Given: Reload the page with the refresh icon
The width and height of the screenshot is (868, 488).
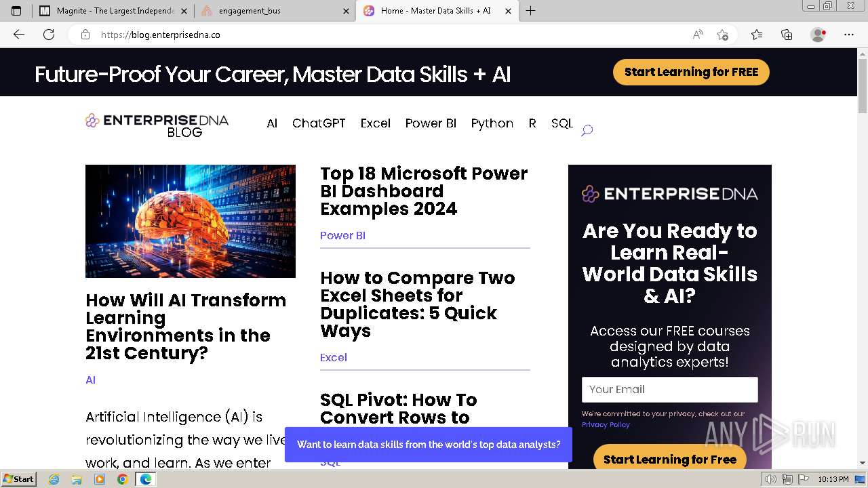Looking at the screenshot, I should [49, 35].
